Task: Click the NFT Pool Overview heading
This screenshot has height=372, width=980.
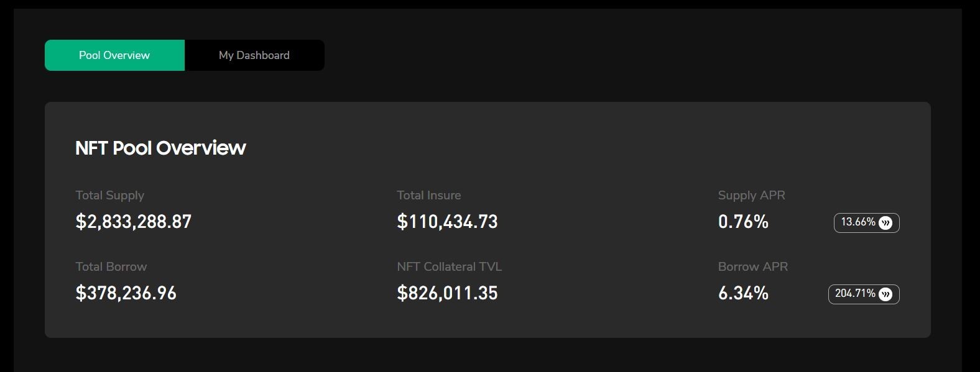Action: point(160,148)
